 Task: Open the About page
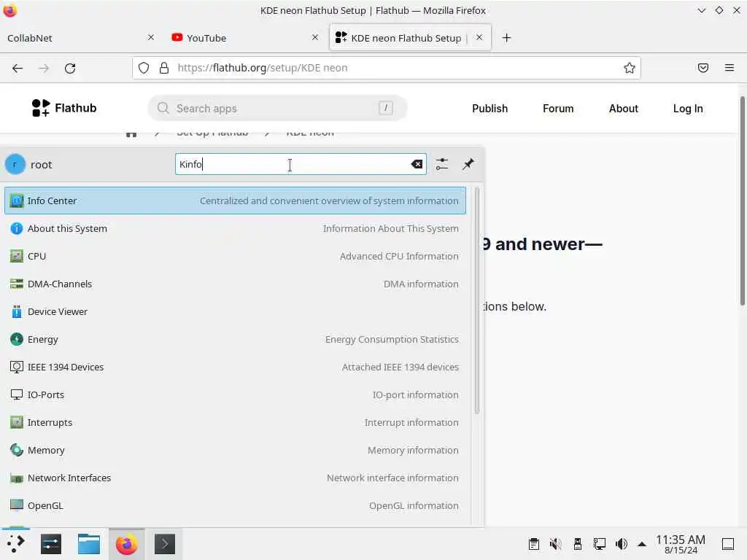623,109
